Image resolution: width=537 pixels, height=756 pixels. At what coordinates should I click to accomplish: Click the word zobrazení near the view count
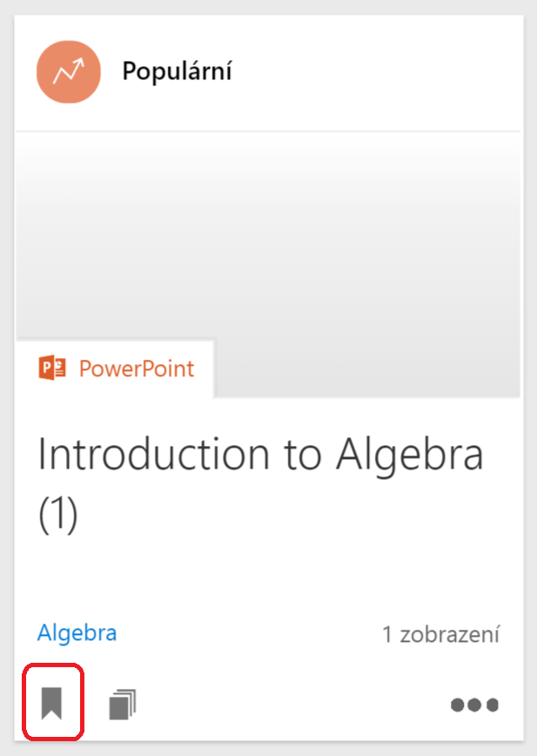(x=450, y=635)
